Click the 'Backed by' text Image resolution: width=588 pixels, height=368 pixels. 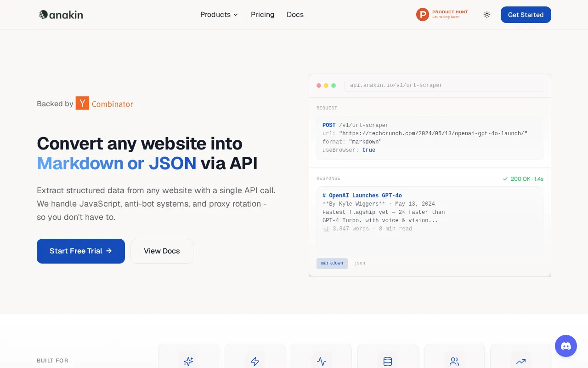55,103
